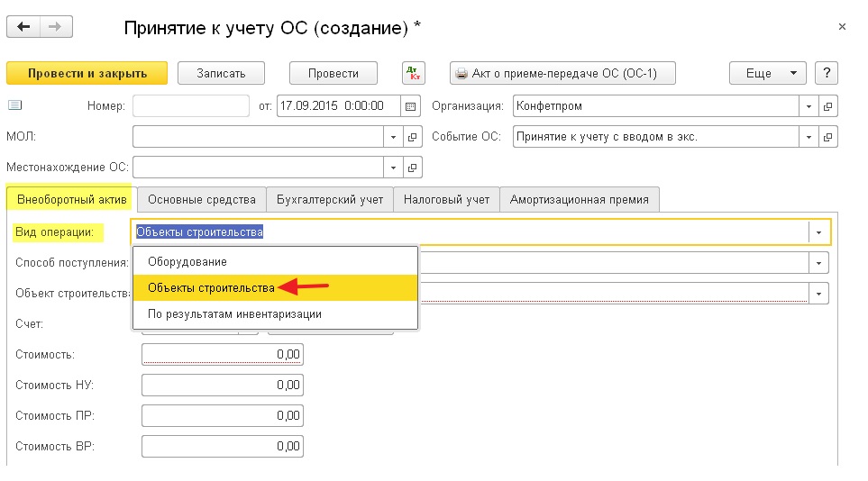Click the Стоимость ВР amount field

click(223, 446)
